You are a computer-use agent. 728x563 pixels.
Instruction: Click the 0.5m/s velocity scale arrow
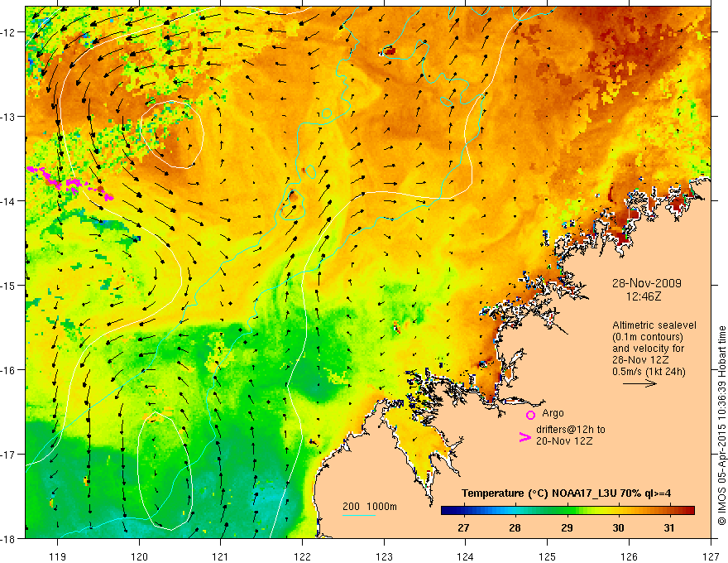[x=639, y=383]
